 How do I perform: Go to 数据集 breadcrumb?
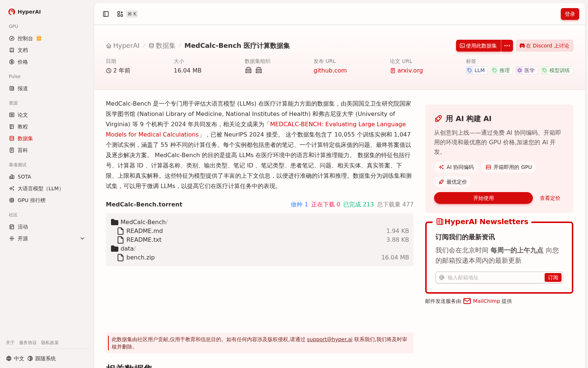[x=162, y=46]
